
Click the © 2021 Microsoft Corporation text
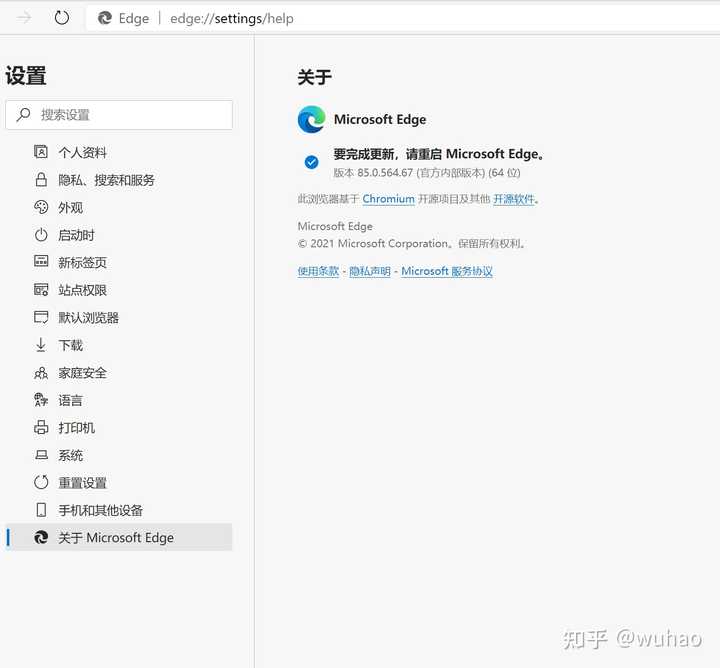tap(411, 243)
